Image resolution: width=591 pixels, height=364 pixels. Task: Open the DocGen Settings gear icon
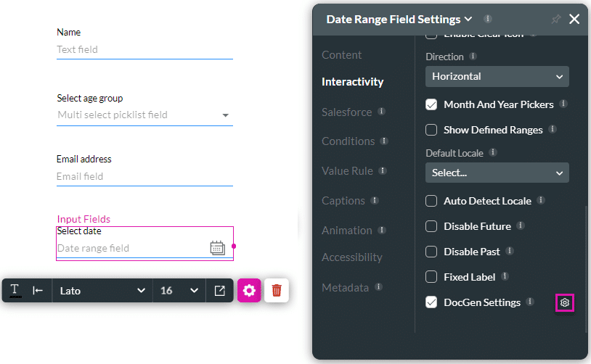pyautogui.click(x=565, y=302)
